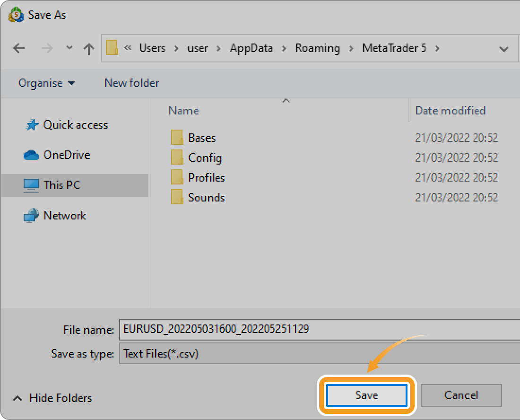Expand the chevron after Users

click(x=176, y=49)
